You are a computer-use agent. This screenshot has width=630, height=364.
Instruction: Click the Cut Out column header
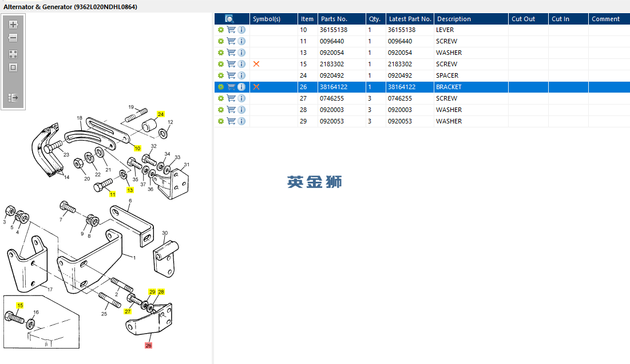pos(528,19)
